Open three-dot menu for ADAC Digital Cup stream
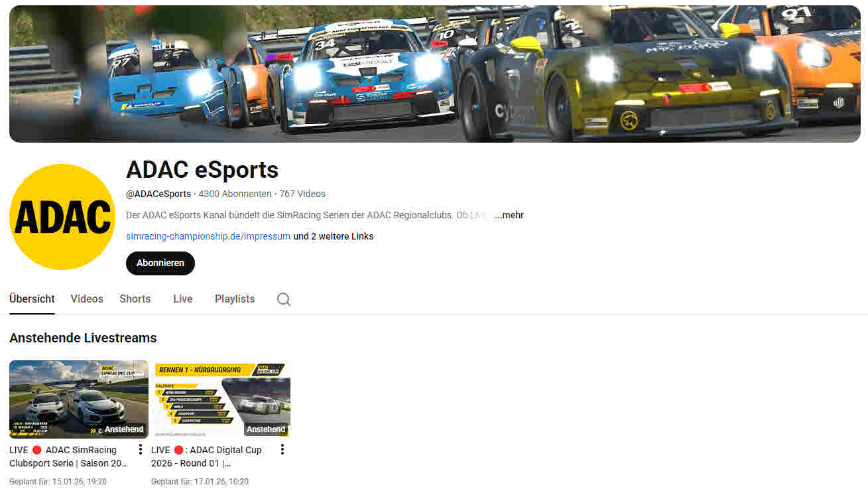The image size is (868, 497). [x=282, y=450]
